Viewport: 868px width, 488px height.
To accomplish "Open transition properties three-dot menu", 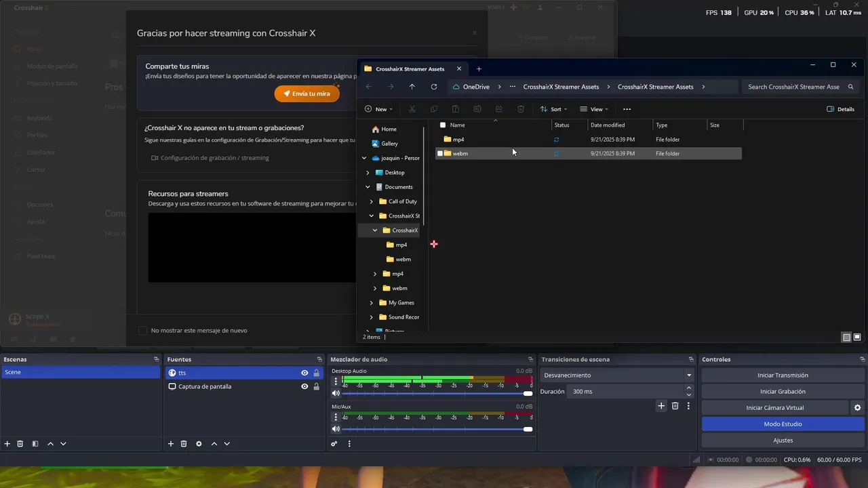I will pyautogui.click(x=688, y=406).
